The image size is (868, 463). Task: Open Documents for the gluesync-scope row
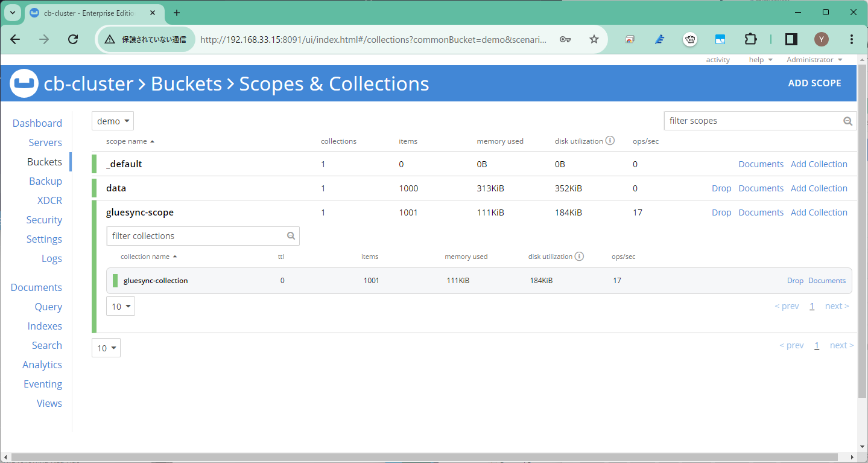coord(761,212)
